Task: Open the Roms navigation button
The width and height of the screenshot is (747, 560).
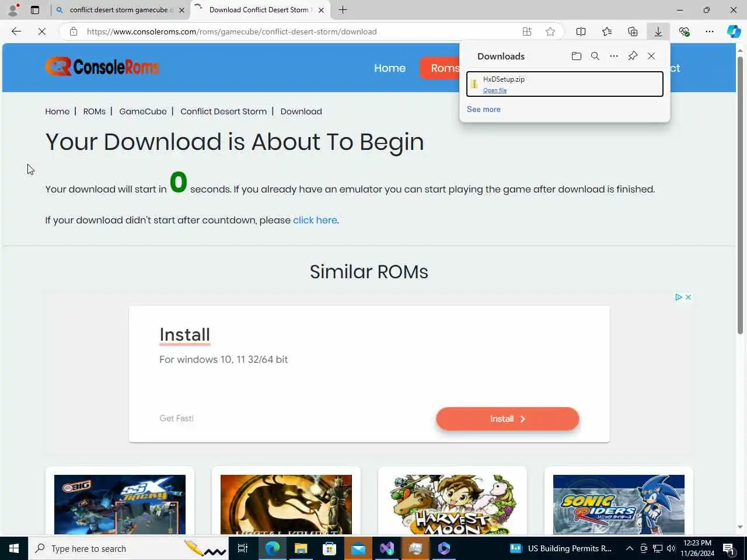Action: tap(441, 68)
